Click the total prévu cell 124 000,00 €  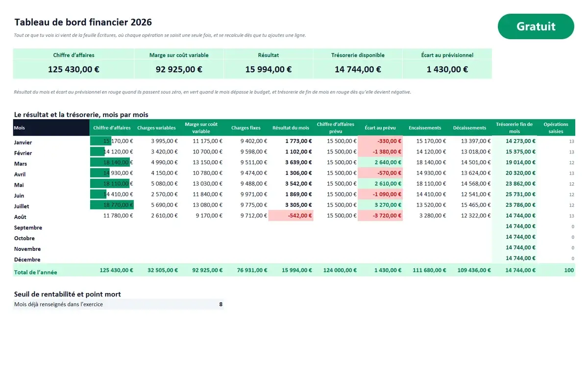(336, 270)
